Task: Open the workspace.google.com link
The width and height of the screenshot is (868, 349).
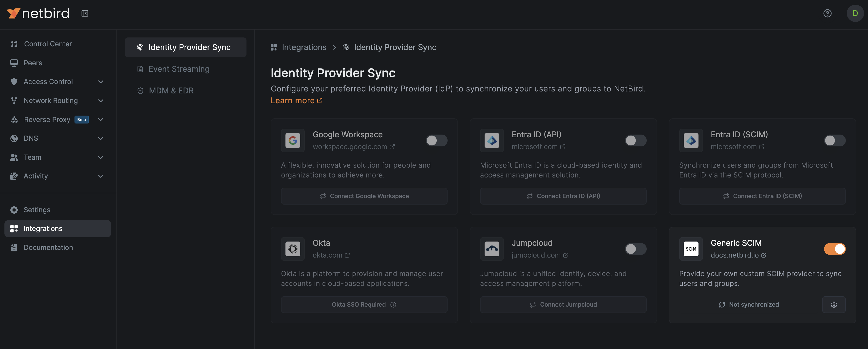Action: click(354, 147)
